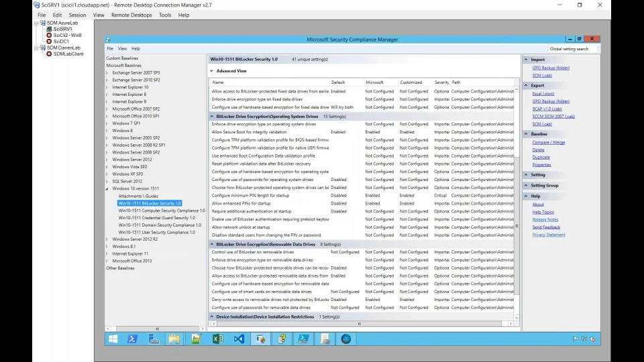
Task: Open Excel from the taskbar
Action: (217, 339)
